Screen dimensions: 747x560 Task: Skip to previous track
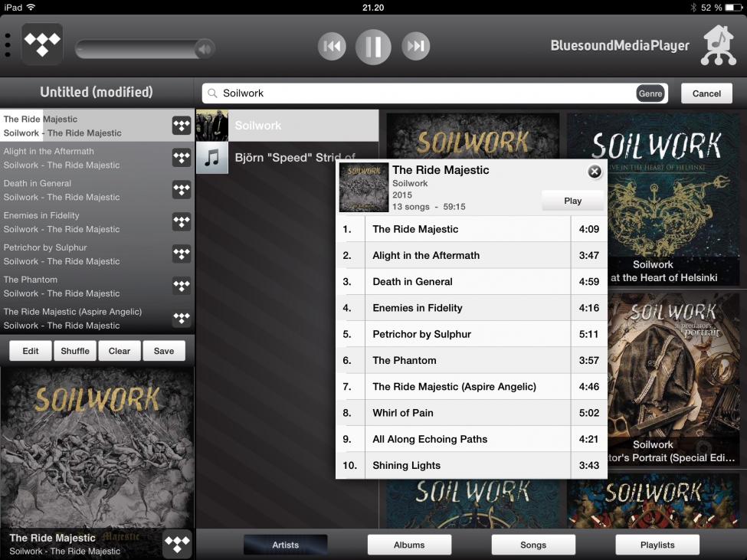(332, 46)
